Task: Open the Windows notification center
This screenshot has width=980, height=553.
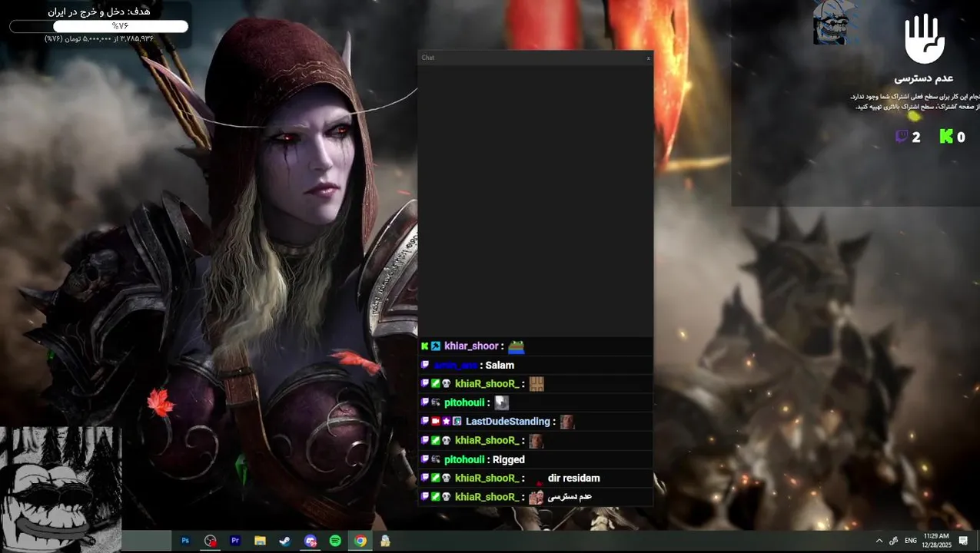Action: tap(963, 541)
